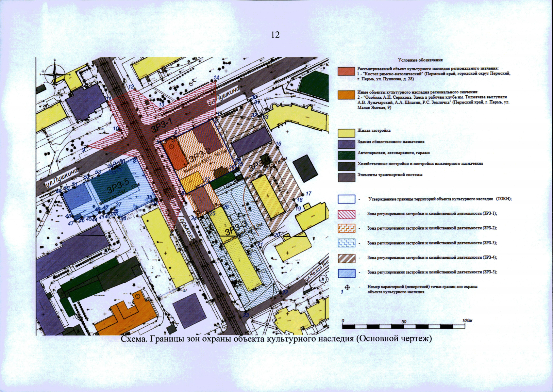
Task: Select the green parking and garages legend swatch
Action: pyautogui.click(x=346, y=155)
